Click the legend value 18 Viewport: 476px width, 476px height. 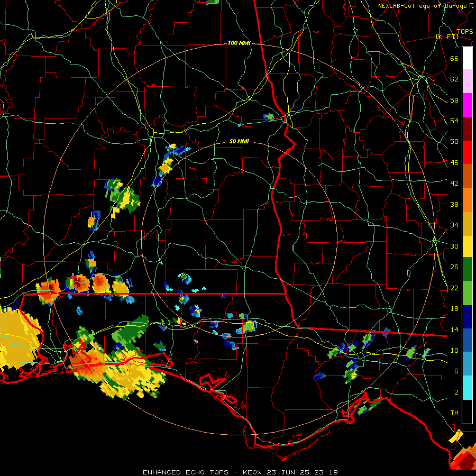click(x=454, y=309)
